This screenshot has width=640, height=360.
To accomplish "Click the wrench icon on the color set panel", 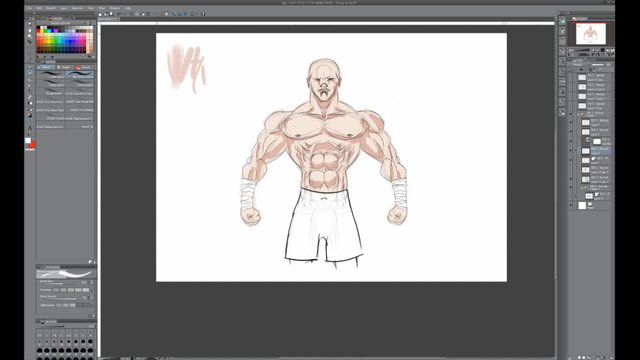I will click(90, 23).
